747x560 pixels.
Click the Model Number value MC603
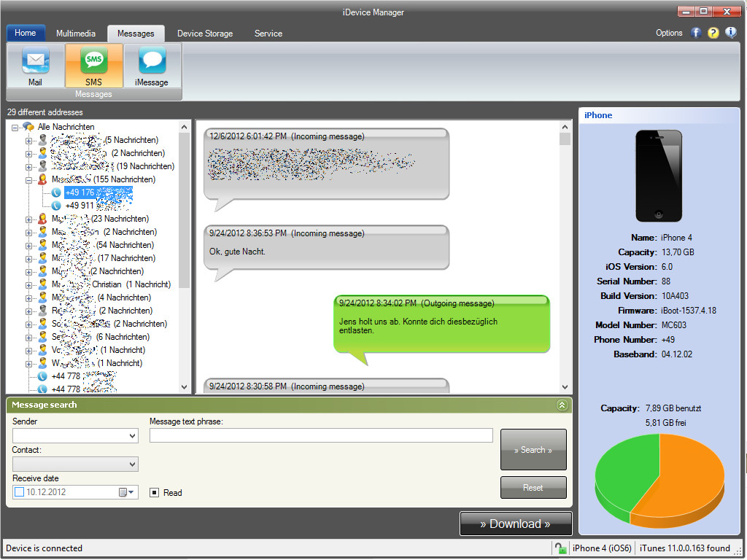673,325
